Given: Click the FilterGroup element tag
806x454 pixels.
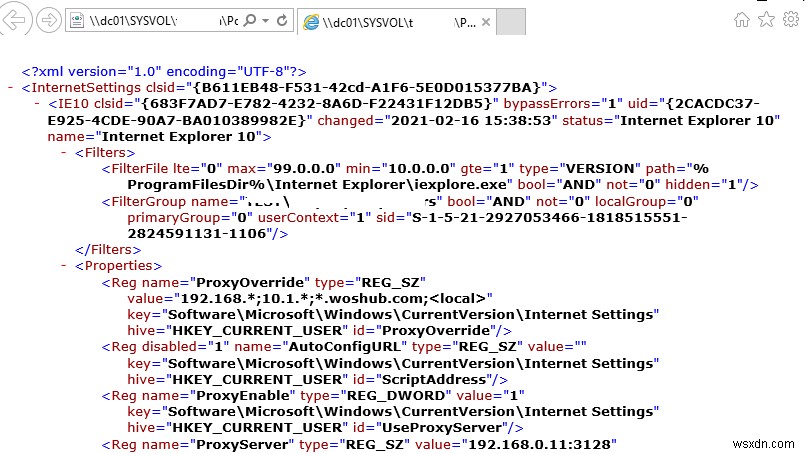Looking at the screenshot, I should 143,201.
